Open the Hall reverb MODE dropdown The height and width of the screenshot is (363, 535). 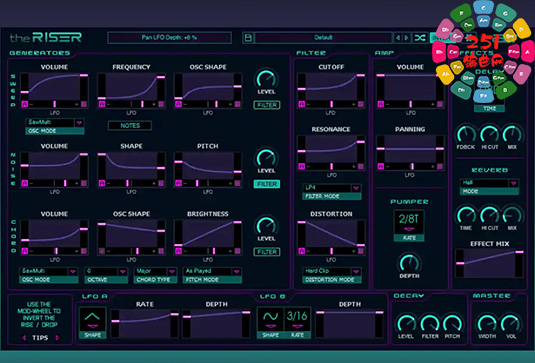pyautogui.click(x=489, y=187)
